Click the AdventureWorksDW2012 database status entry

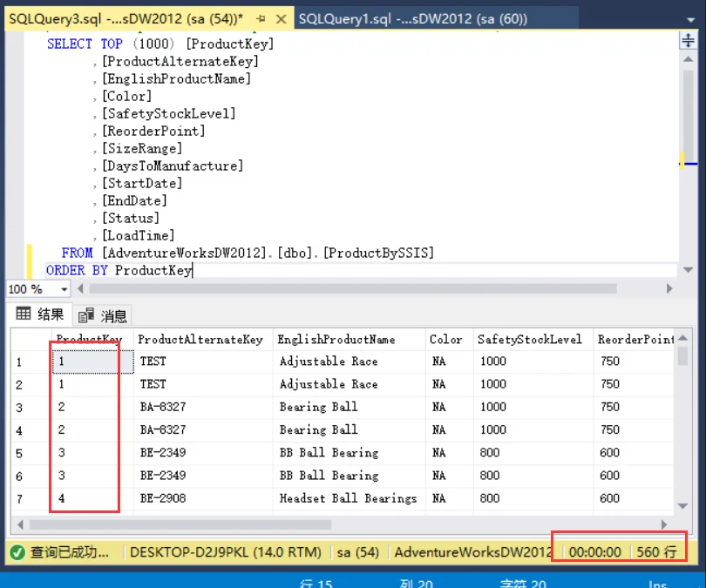(473, 552)
